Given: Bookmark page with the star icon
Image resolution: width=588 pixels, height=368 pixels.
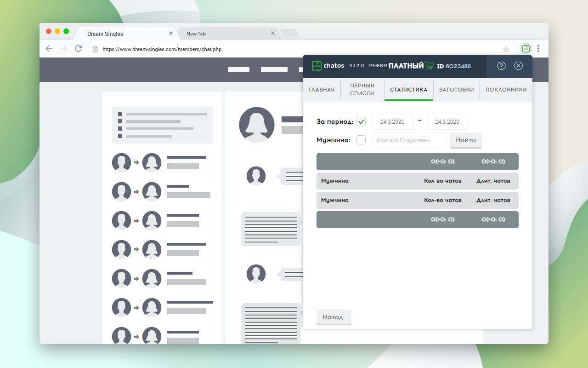Looking at the screenshot, I should [506, 49].
